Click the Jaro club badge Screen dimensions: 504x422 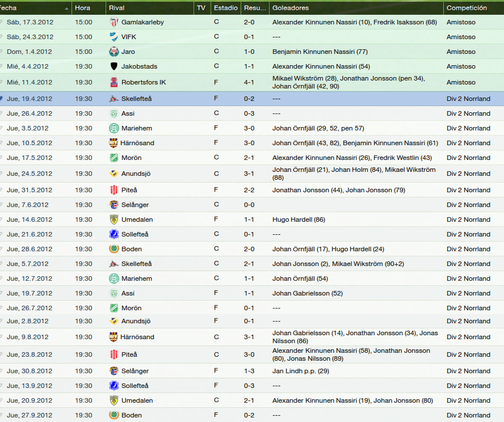pos(114,52)
